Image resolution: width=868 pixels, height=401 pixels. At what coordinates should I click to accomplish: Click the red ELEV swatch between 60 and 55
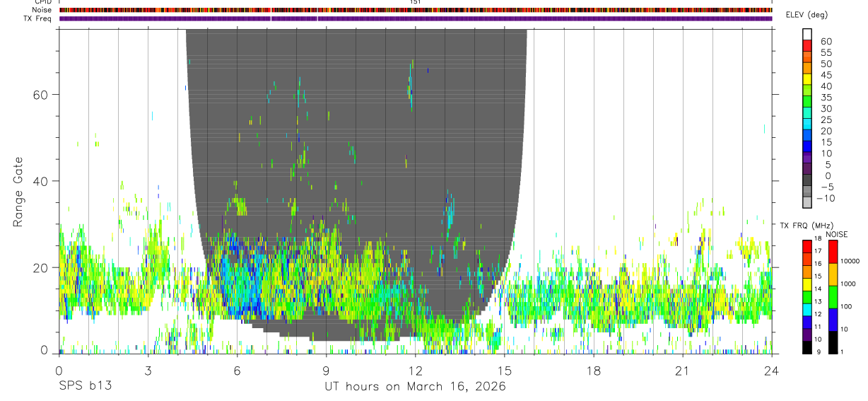click(807, 46)
